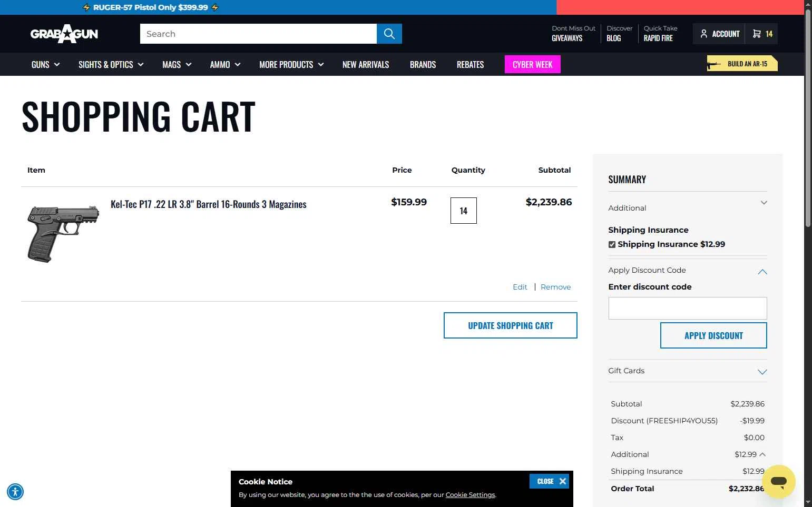The height and width of the screenshot is (507, 812).
Task: Click the discount code input box
Action: tap(688, 309)
